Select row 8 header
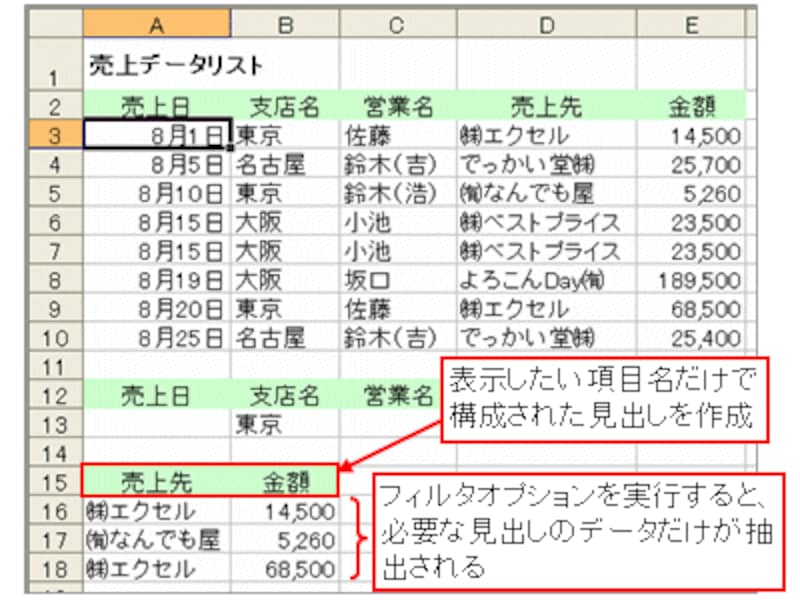The width and height of the screenshot is (800, 600). pos(55,280)
